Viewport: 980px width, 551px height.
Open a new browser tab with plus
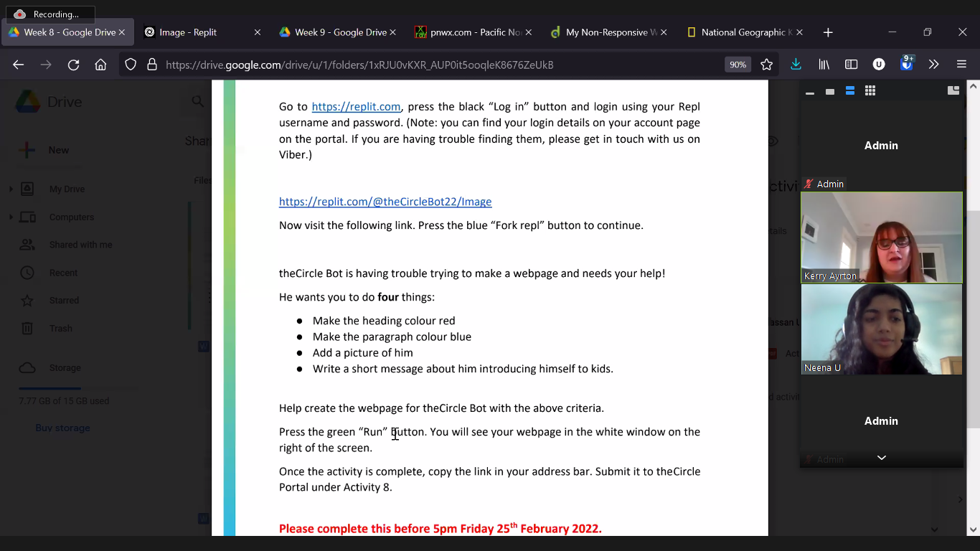click(828, 32)
